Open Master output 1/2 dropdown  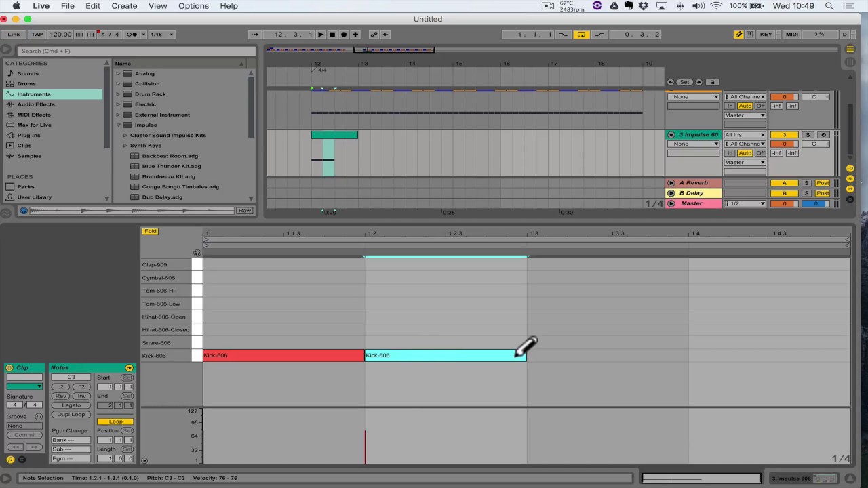click(x=745, y=203)
